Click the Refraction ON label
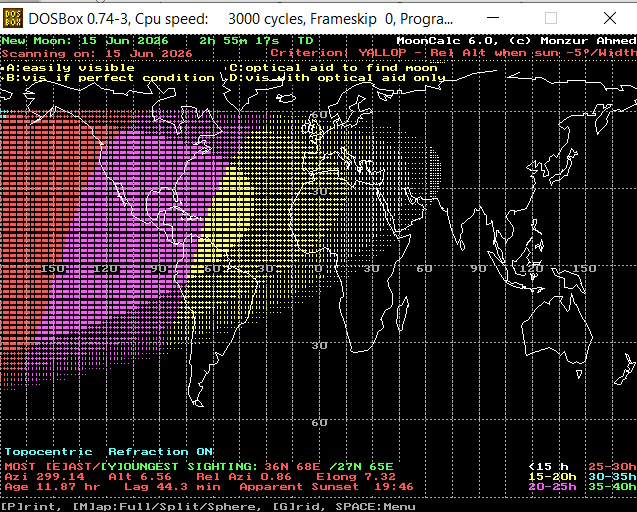This screenshot has width=637, height=512. point(160,452)
